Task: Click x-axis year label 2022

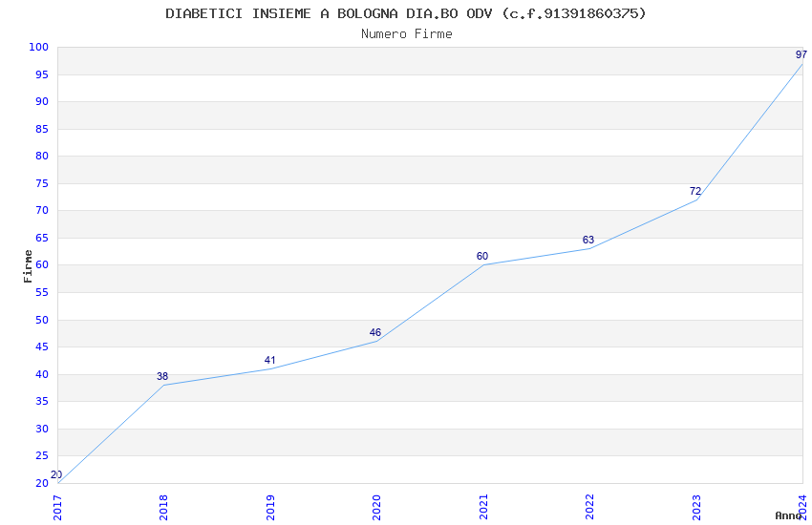Action: point(589,508)
